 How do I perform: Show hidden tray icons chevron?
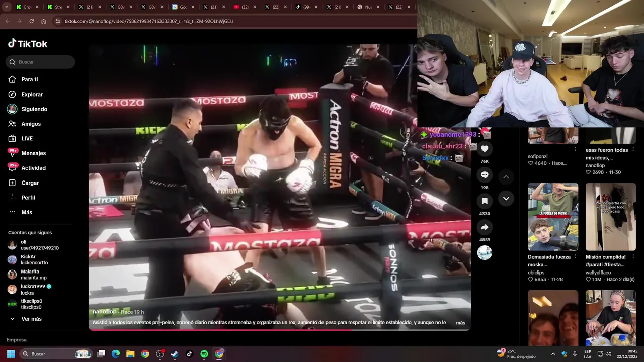pos(553,354)
